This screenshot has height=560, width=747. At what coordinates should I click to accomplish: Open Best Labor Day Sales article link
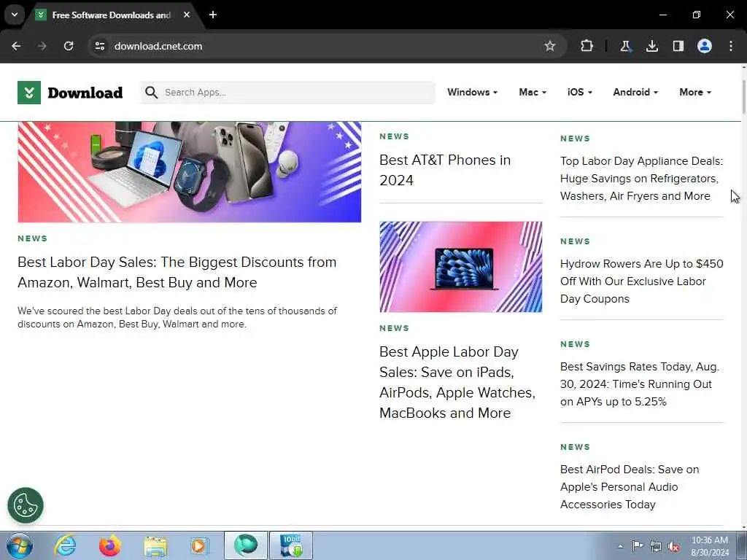(x=177, y=273)
